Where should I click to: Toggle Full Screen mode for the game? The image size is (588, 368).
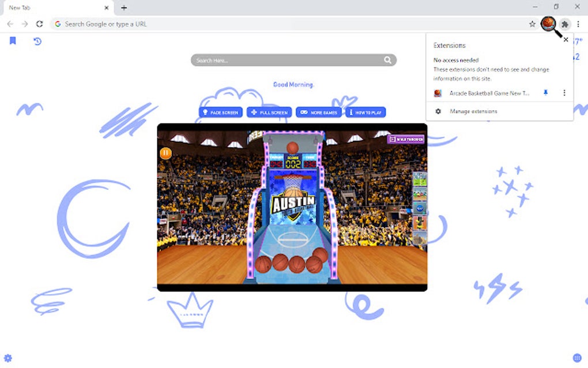tap(269, 112)
